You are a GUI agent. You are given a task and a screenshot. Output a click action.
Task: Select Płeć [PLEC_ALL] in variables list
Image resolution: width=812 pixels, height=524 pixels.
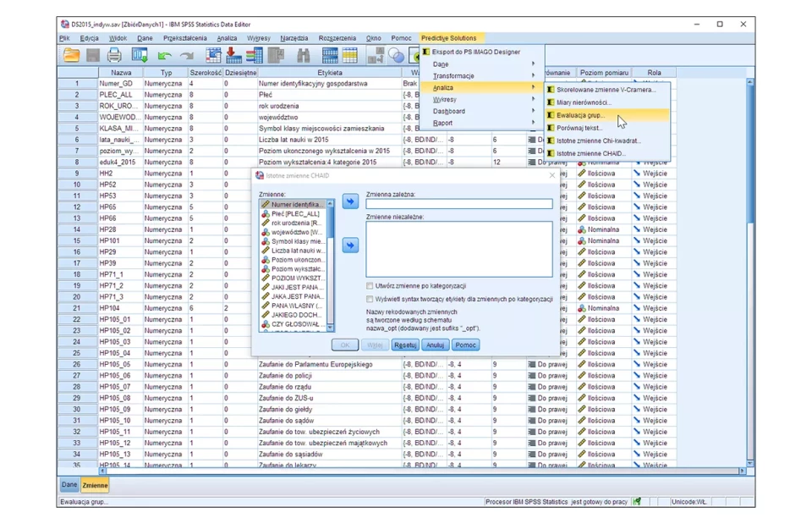click(295, 214)
